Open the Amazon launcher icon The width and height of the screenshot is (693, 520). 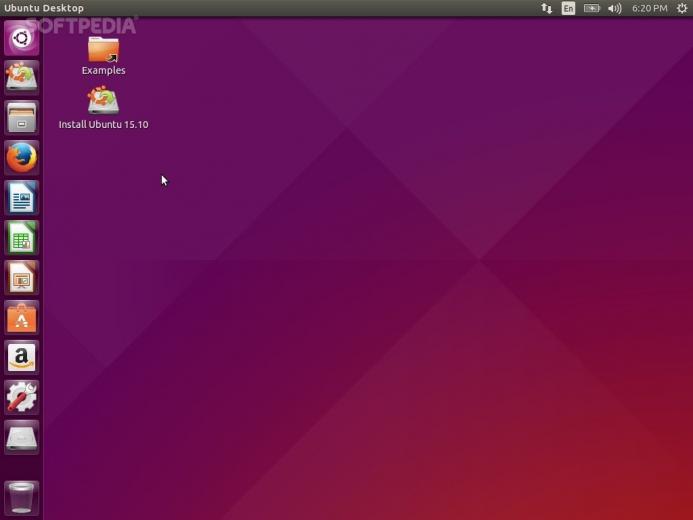click(x=22, y=357)
